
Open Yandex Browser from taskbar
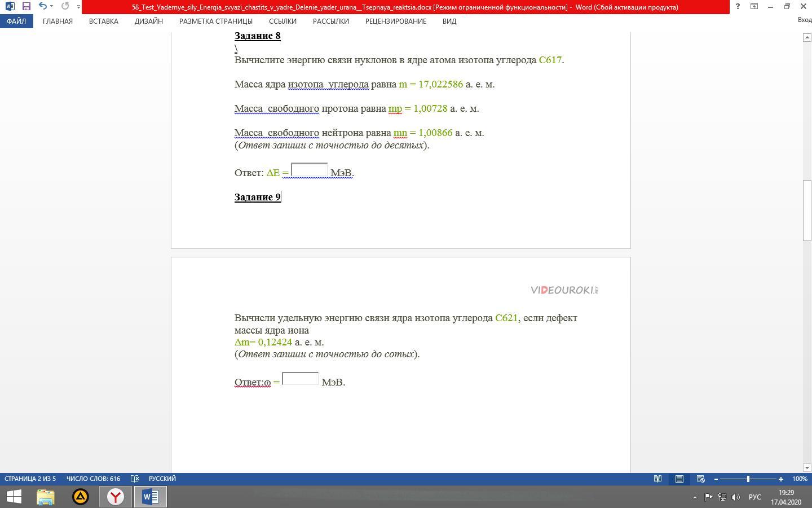tap(116, 497)
